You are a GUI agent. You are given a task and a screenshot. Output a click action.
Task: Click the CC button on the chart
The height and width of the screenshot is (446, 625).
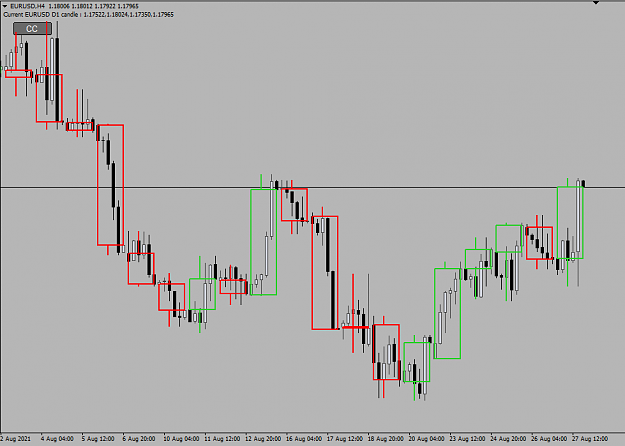click(x=32, y=29)
